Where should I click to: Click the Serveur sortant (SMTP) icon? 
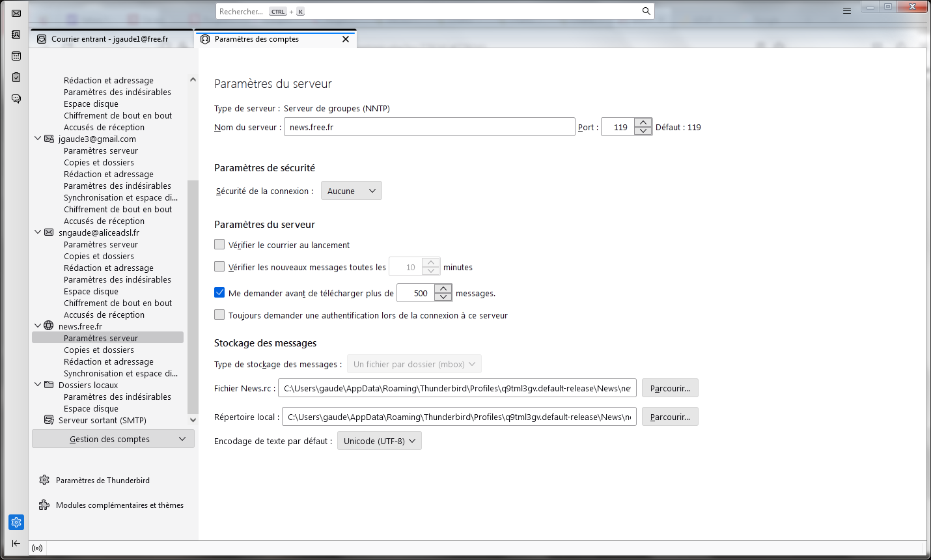click(x=49, y=420)
